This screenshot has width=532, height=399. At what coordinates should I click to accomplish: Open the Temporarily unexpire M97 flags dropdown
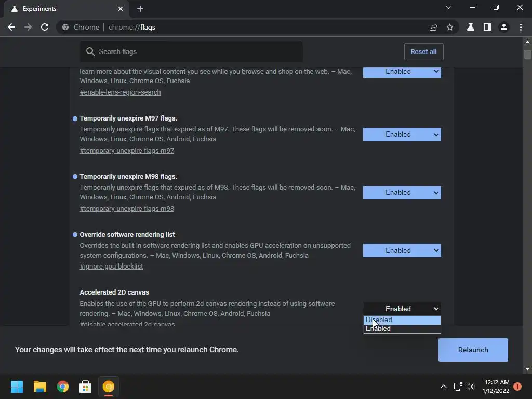(402, 135)
